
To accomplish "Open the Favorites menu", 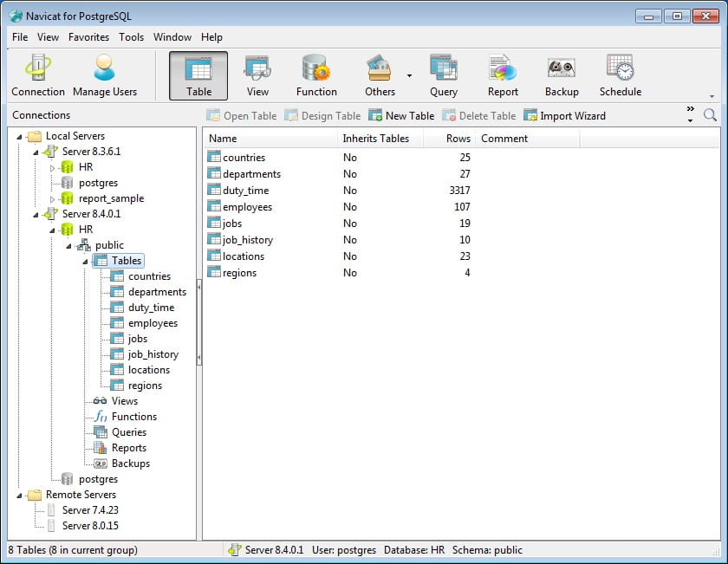I will (88, 37).
